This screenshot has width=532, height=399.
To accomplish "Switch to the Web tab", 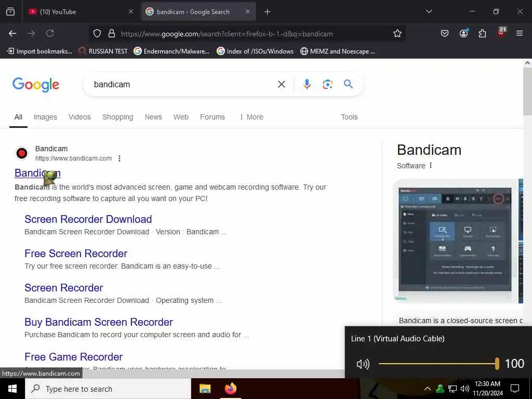I will click(x=181, y=117).
